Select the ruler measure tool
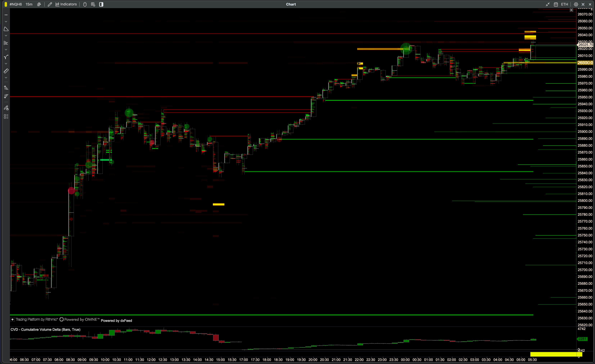Image resolution: width=595 pixels, height=364 pixels. click(6, 71)
